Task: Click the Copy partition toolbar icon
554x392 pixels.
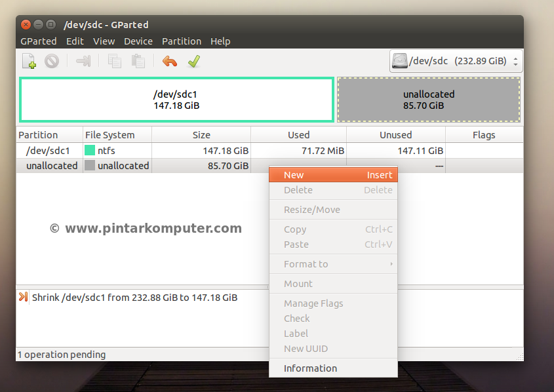Action: click(x=115, y=61)
